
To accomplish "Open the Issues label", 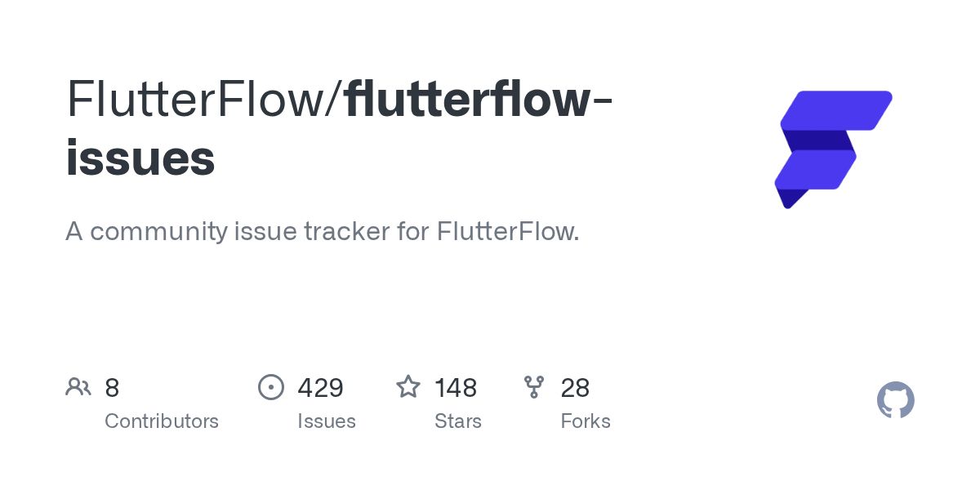I will click(327, 421).
